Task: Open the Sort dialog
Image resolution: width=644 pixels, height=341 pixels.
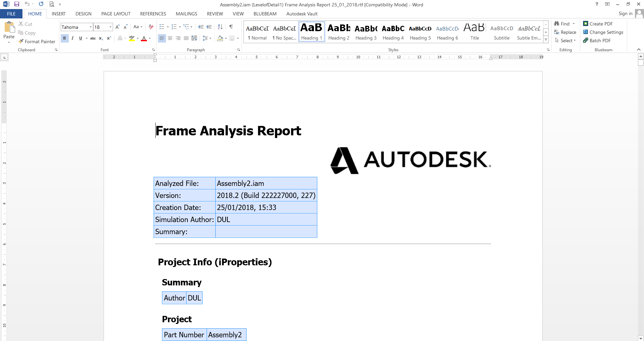Action: [x=220, y=27]
